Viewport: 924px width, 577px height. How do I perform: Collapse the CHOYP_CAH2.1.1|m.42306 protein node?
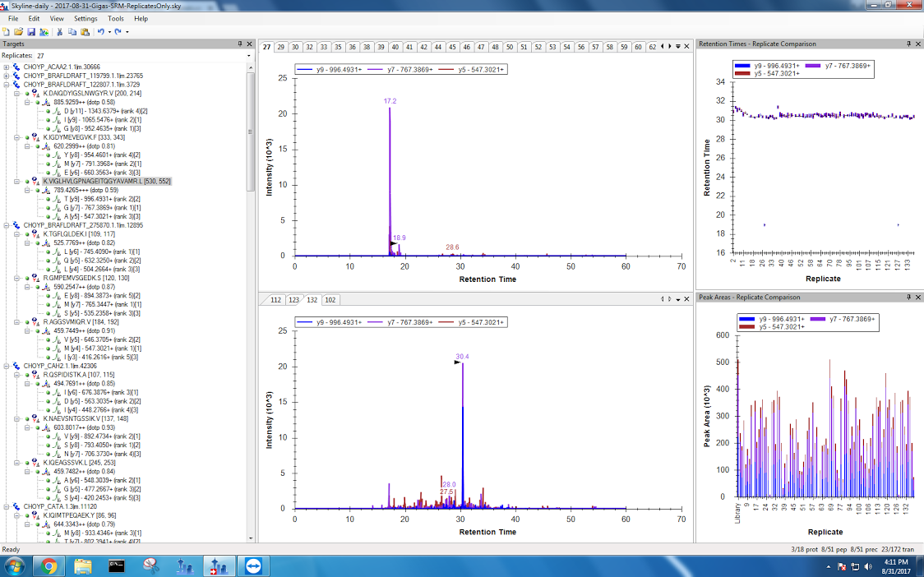point(7,366)
